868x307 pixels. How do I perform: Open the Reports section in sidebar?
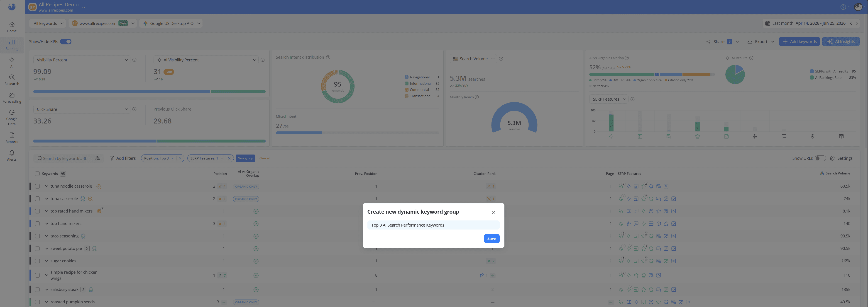pos(12,138)
